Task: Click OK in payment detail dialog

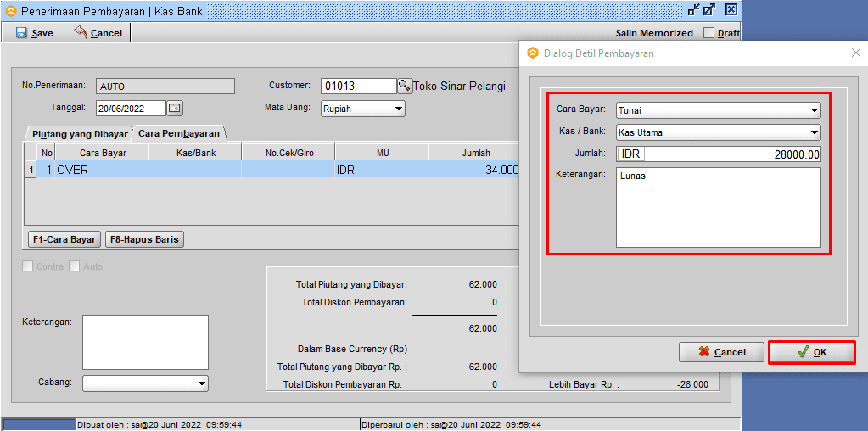Action: coord(811,352)
